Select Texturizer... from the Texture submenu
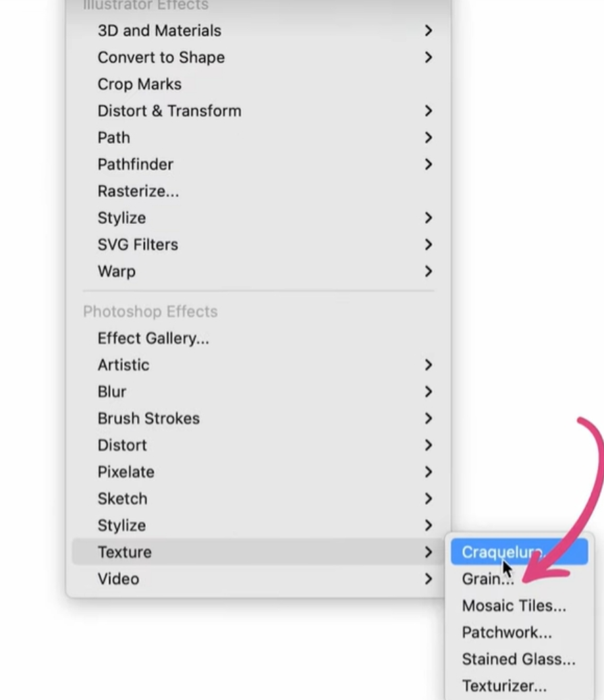This screenshot has height=700, width=604. [504, 686]
